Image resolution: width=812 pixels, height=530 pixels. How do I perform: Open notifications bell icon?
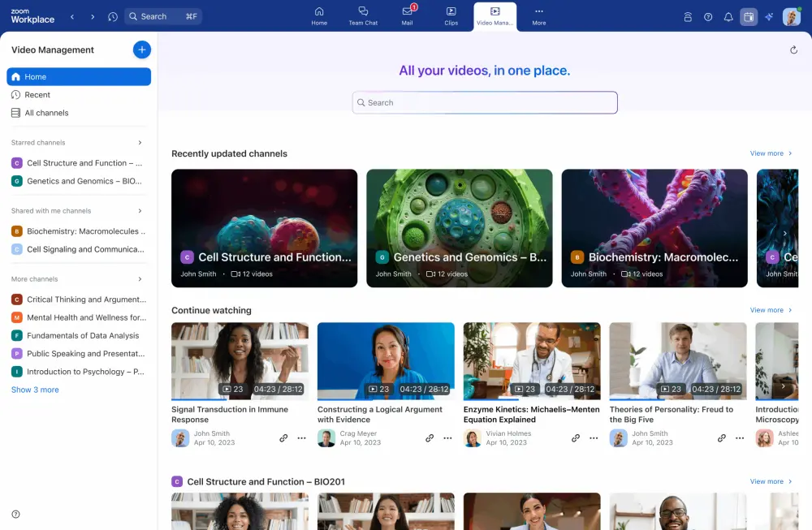(728, 17)
